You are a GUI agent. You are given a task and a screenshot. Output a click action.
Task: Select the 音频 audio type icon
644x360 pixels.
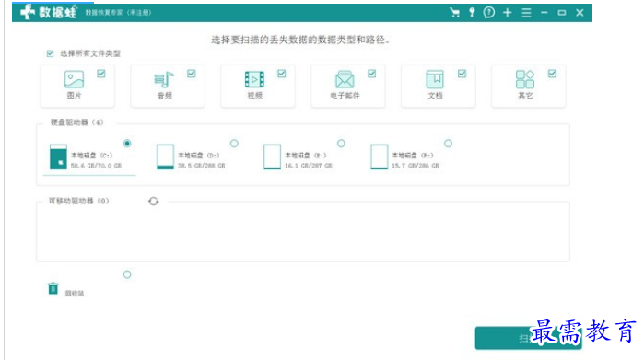pyautogui.click(x=164, y=79)
